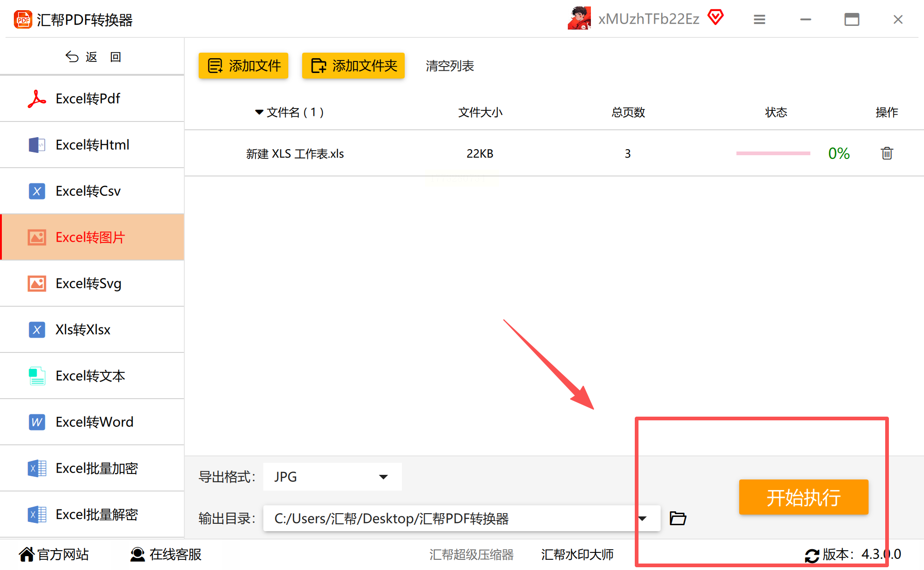Expand the 输出目录 path dropdown arrow
This screenshot has height=570, width=924.
point(642,518)
